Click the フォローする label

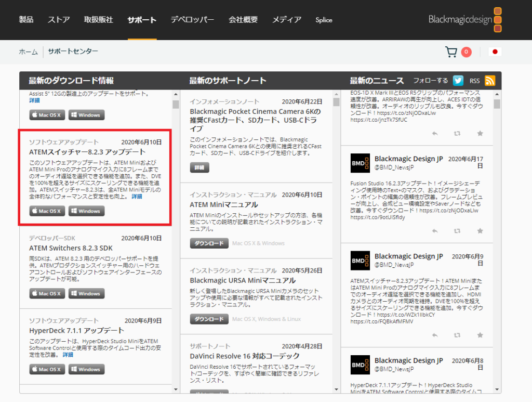pyautogui.click(x=430, y=81)
